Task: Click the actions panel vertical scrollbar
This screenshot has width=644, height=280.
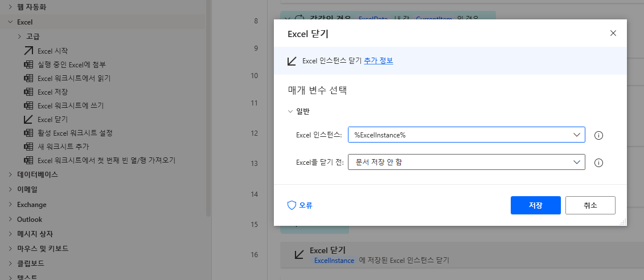Action: 208,108
